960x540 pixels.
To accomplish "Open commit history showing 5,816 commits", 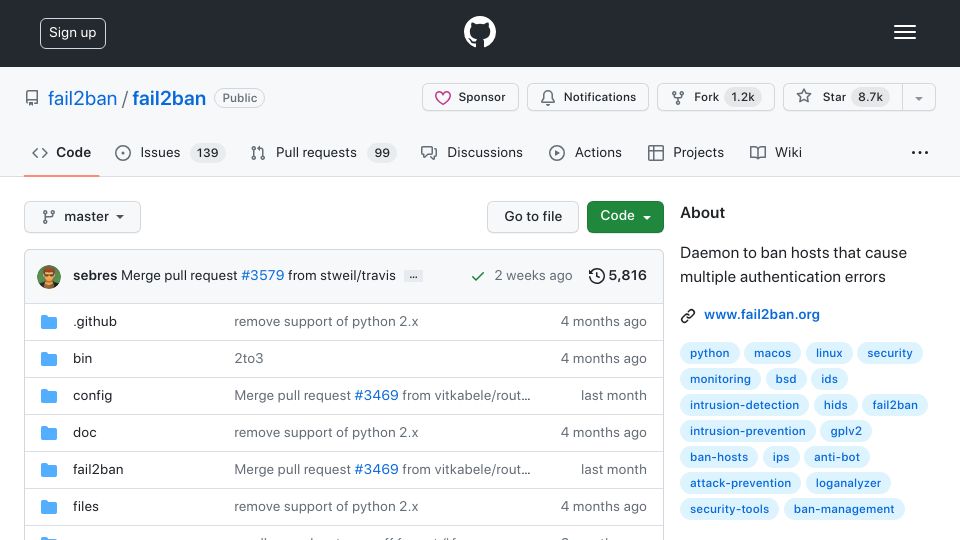I will coord(617,276).
